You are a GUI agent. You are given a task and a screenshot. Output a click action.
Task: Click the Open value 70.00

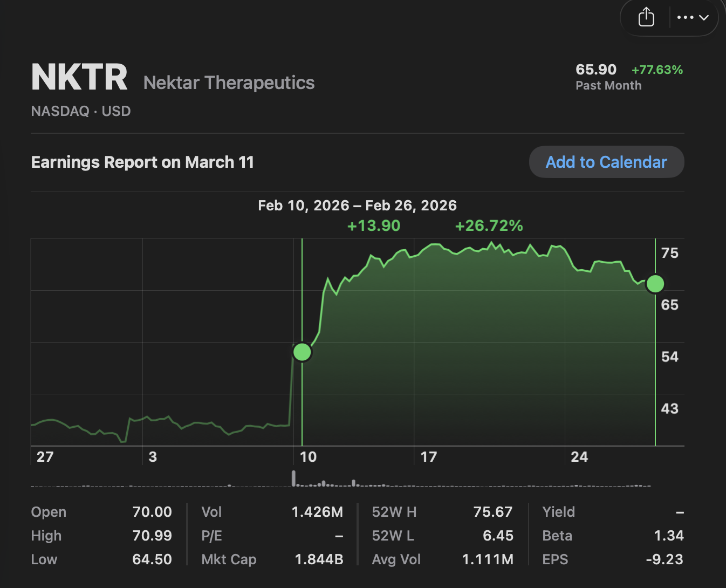152,512
